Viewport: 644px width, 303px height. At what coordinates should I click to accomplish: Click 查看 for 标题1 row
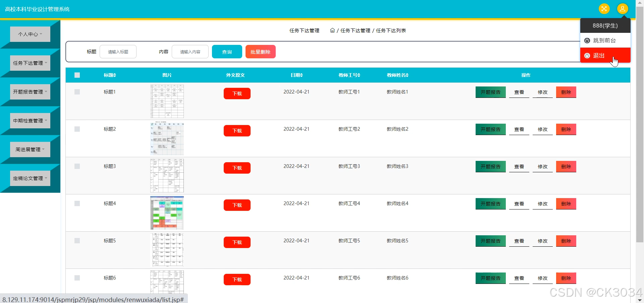click(x=519, y=92)
